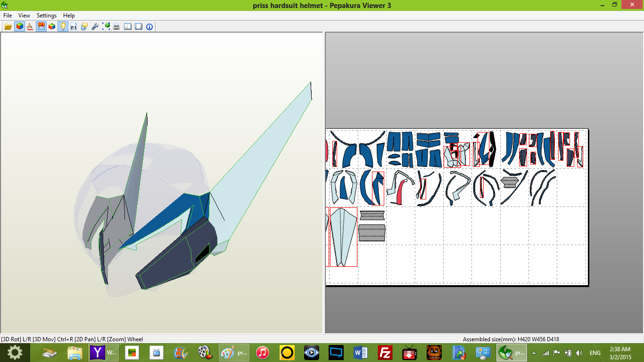Open the Settings menu
Image resolution: width=644 pixels, height=362 pixels.
[x=47, y=16]
